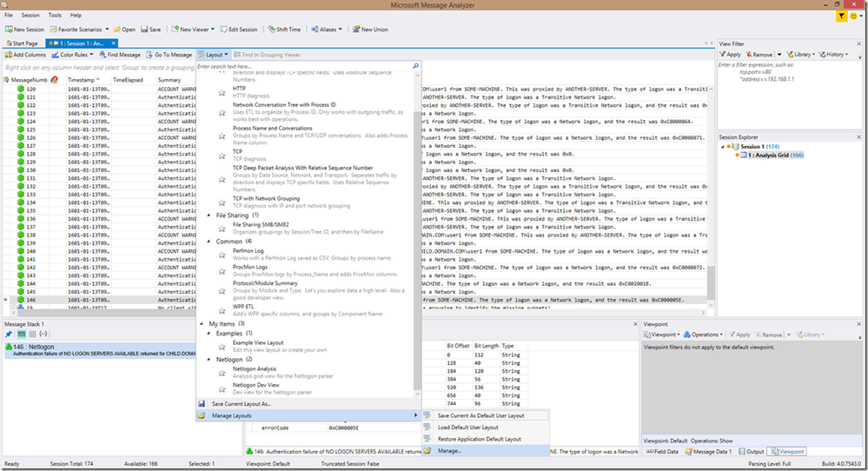
Task: Click the New Session toolbar button
Action: tap(25, 30)
